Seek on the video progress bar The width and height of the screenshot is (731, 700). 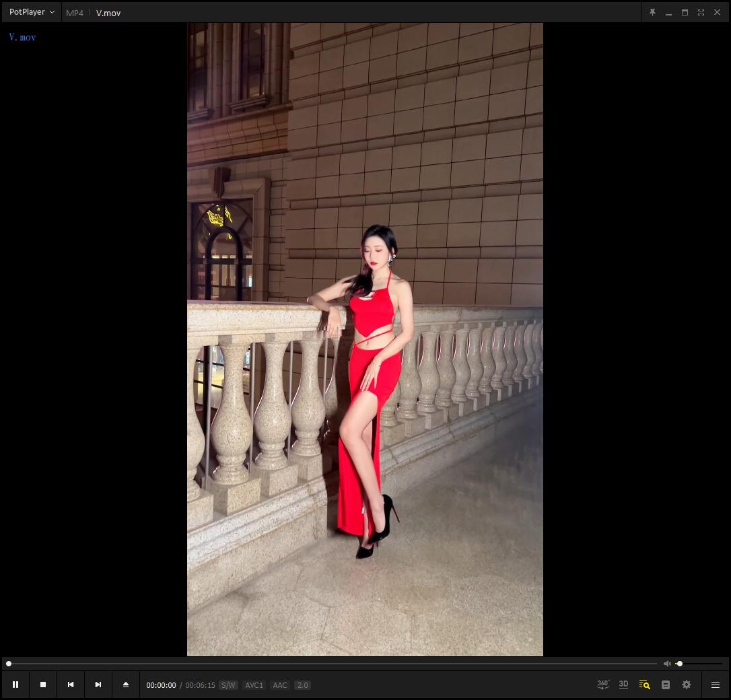click(332, 664)
